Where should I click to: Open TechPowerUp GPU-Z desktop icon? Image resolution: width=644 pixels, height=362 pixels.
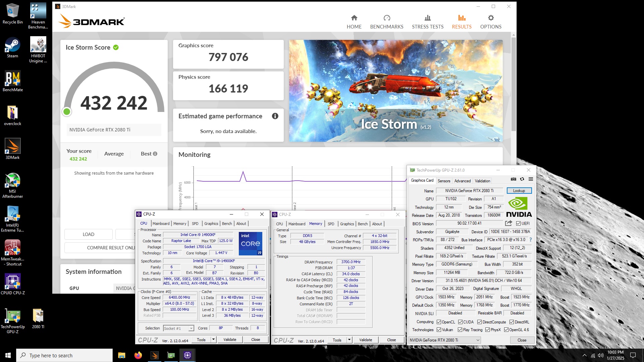[x=13, y=321]
